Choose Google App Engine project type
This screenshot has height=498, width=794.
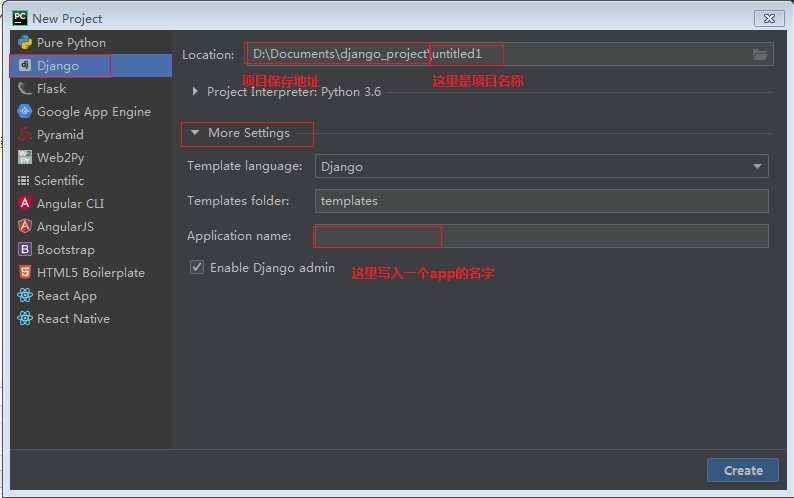pyautogui.click(x=91, y=111)
